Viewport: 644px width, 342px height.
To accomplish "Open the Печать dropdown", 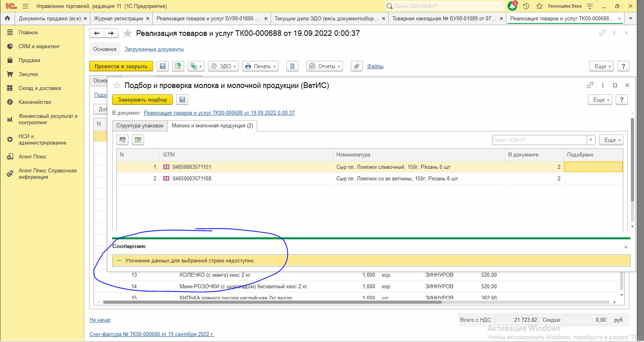I will pos(261,66).
